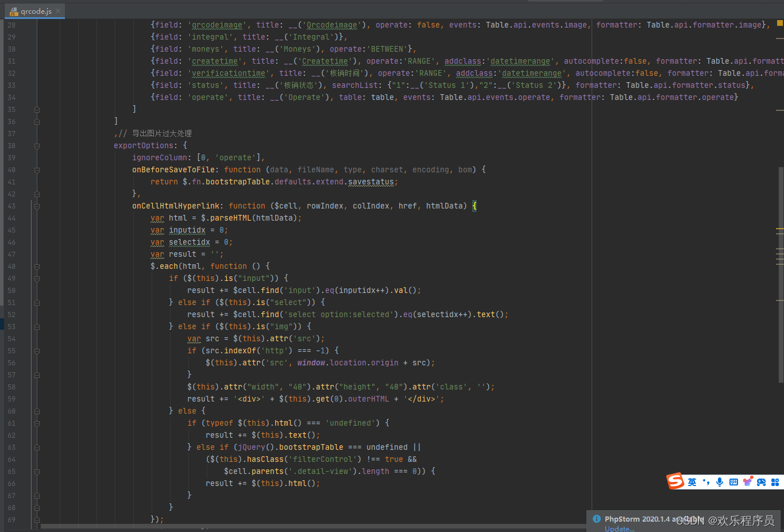The width and height of the screenshot is (784, 532).
Task: Click the opening brace after htmlData on line 43
Action: point(474,206)
